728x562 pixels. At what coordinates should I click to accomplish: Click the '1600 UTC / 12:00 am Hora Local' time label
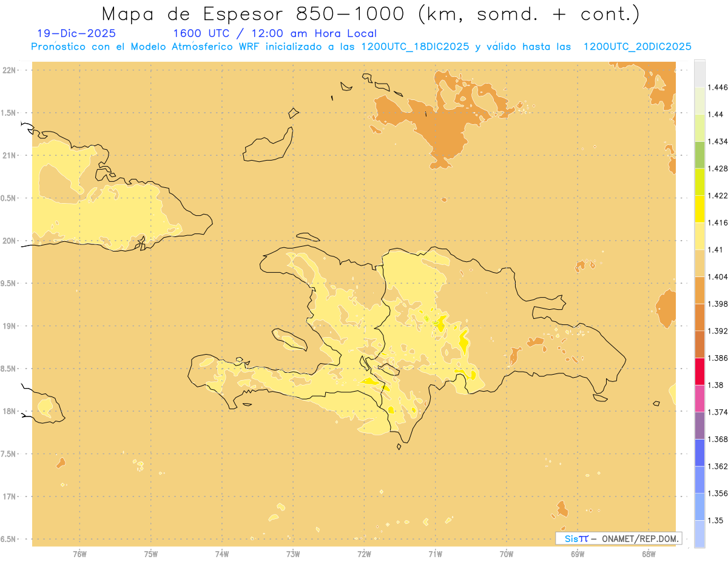click(275, 33)
